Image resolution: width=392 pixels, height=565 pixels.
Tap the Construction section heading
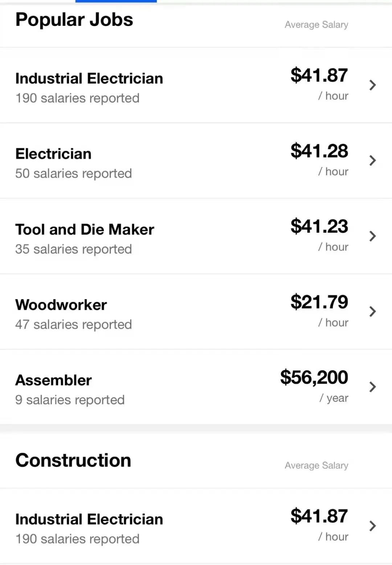73,460
